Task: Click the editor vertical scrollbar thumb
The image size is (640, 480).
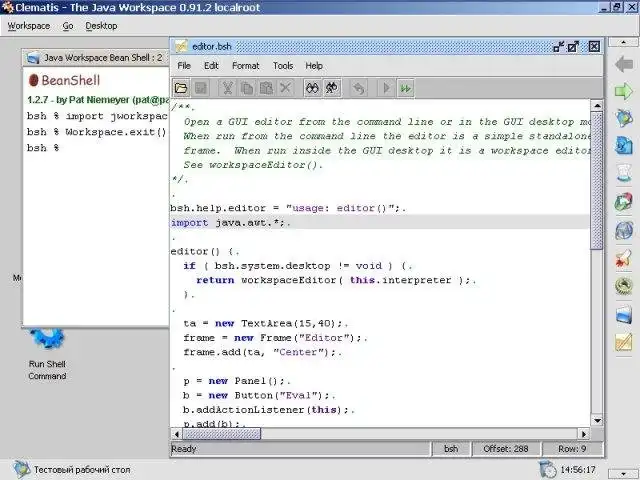Action: 597,180
